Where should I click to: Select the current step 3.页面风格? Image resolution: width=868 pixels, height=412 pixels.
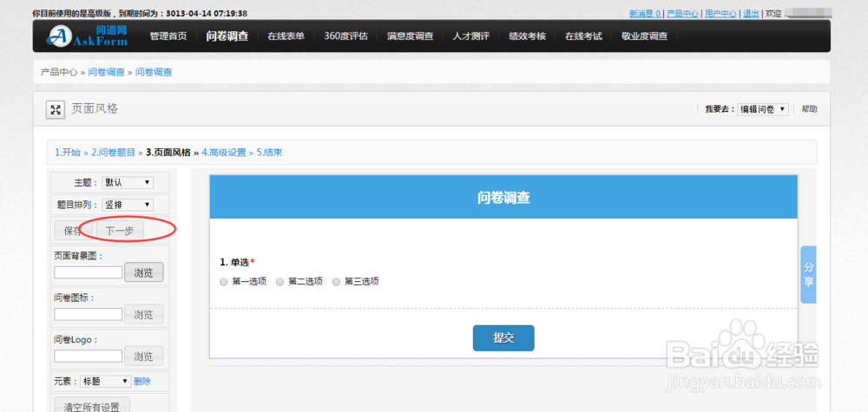click(x=168, y=153)
